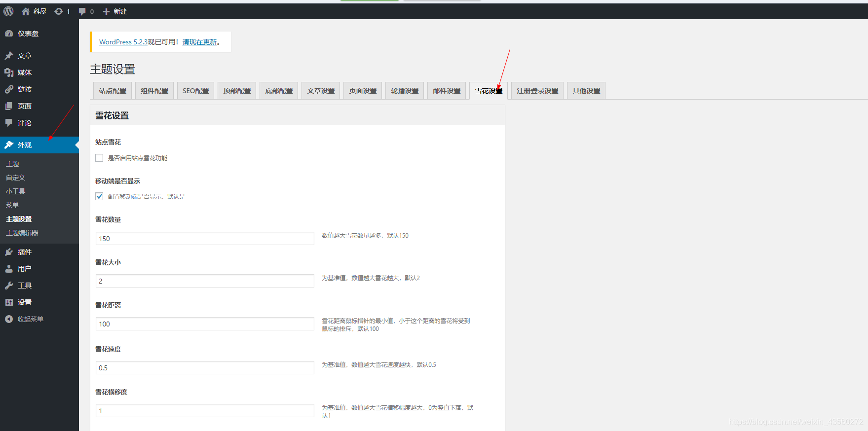This screenshot has width=868, height=431.
Task: Click the 雪花数量 input field
Action: coord(205,239)
